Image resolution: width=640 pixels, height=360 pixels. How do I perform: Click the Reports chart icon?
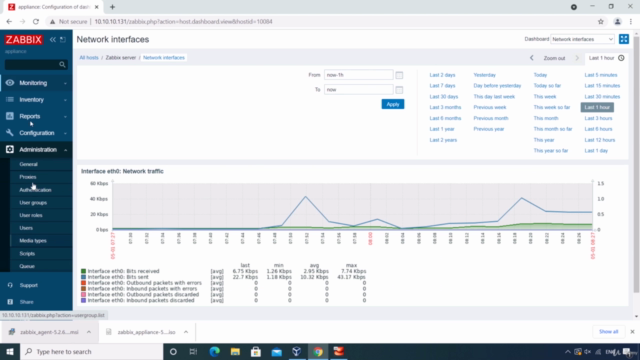click(x=10, y=116)
